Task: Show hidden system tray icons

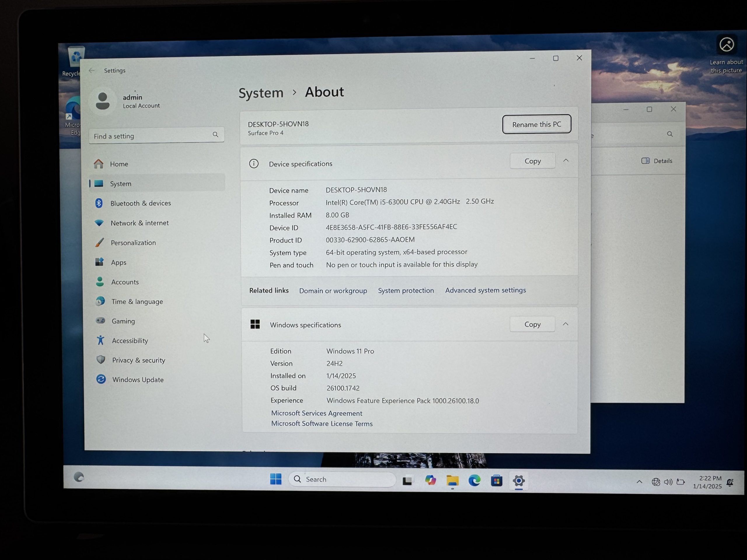Action: [639, 482]
